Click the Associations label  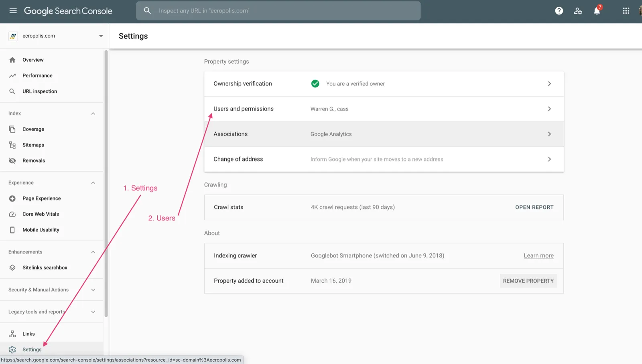coord(230,134)
